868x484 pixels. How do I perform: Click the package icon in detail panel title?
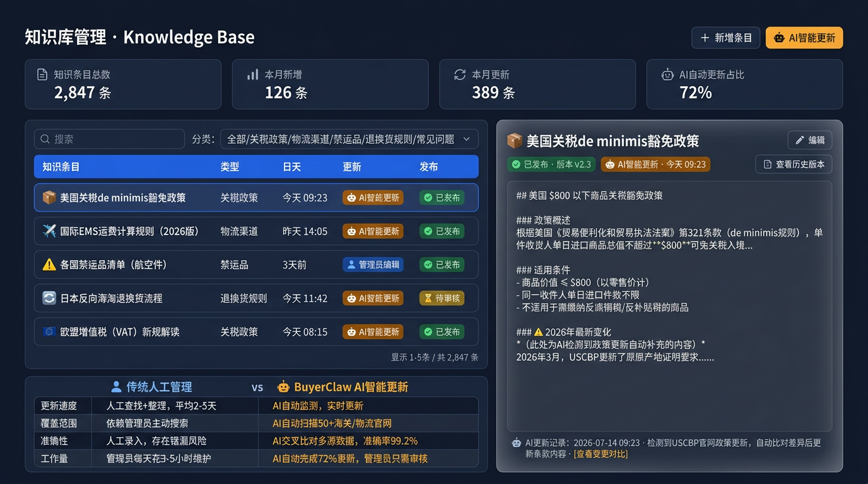(x=515, y=141)
